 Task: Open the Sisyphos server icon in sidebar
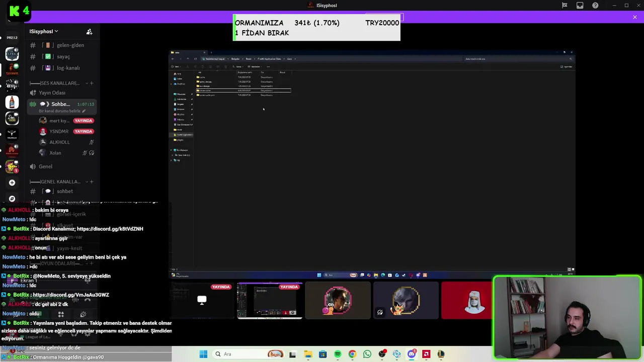[12, 70]
